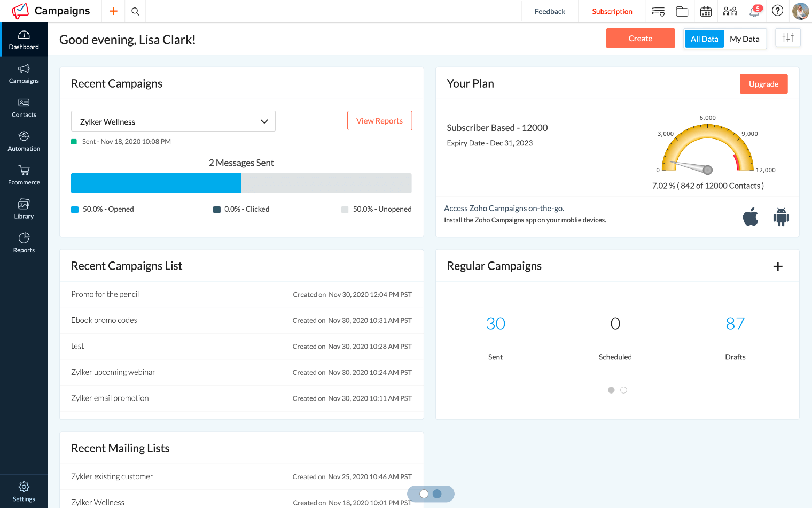Image resolution: width=812 pixels, height=508 pixels.
Task: Select second carousel dot in Regular Campaigns
Action: [x=623, y=390]
